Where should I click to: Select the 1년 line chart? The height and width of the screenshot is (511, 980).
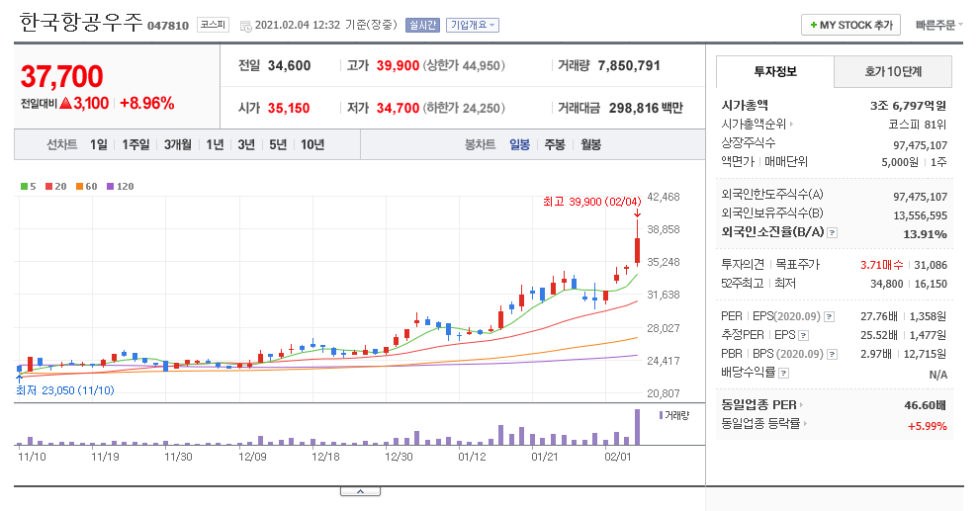215,144
